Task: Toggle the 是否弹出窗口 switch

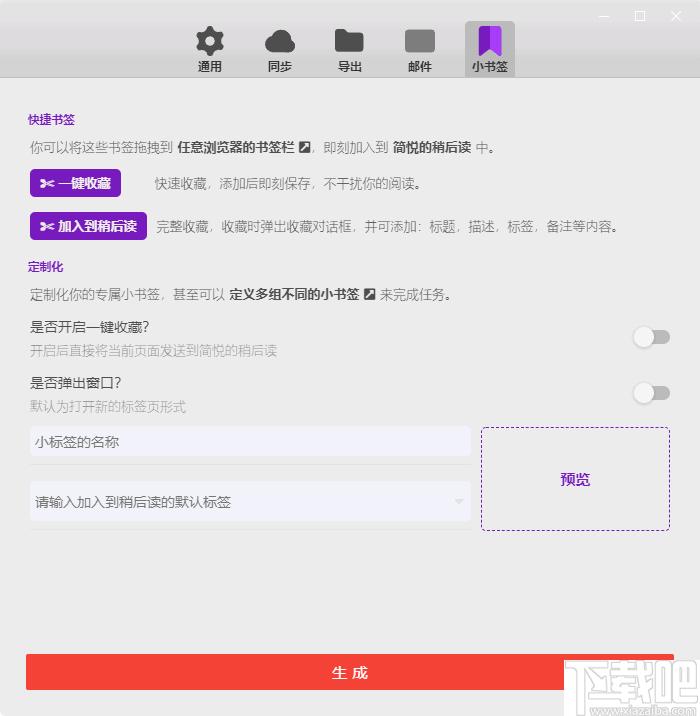Action: (x=652, y=393)
